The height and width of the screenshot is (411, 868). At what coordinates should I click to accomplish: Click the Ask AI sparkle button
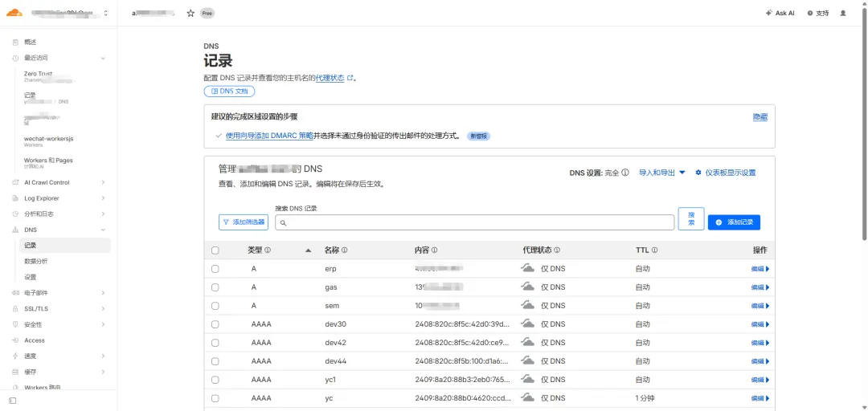780,14
